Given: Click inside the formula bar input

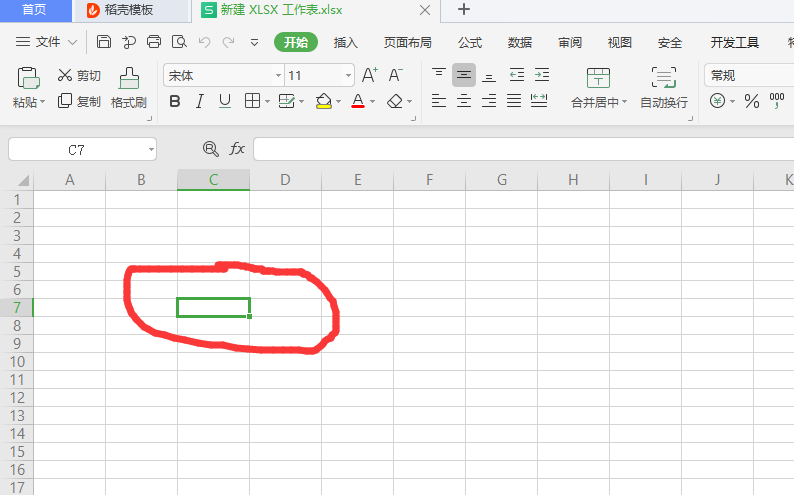Looking at the screenshot, I should [524, 149].
